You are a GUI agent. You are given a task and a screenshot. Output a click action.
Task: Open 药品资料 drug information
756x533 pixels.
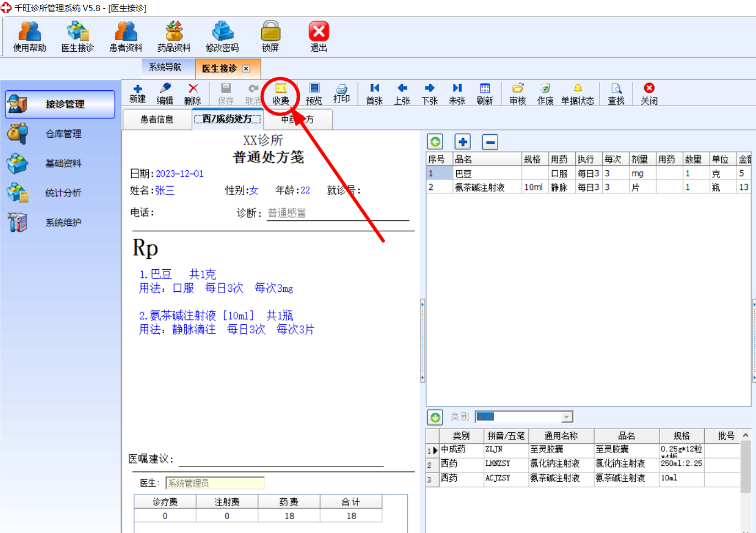pyautogui.click(x=174, y=37)
